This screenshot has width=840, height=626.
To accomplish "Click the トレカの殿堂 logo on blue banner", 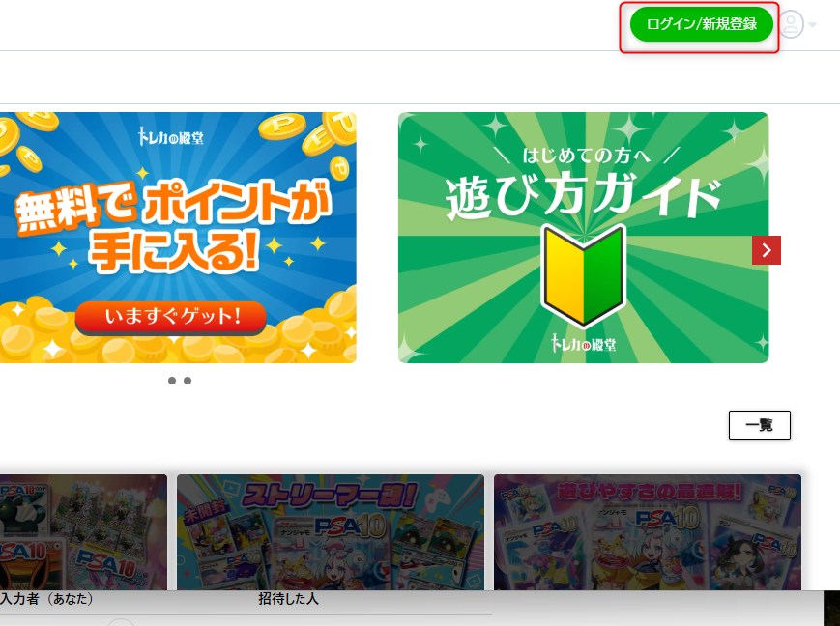I will pos(170,137).
